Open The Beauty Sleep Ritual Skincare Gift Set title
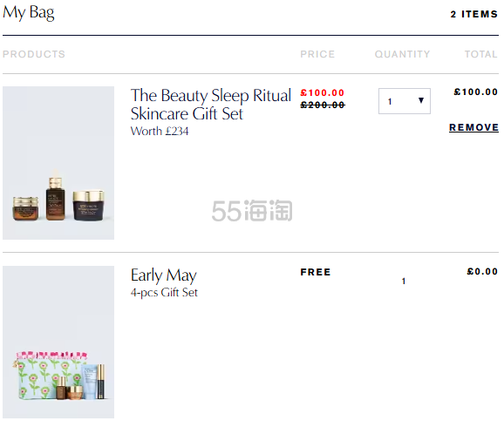 (211, 105)
